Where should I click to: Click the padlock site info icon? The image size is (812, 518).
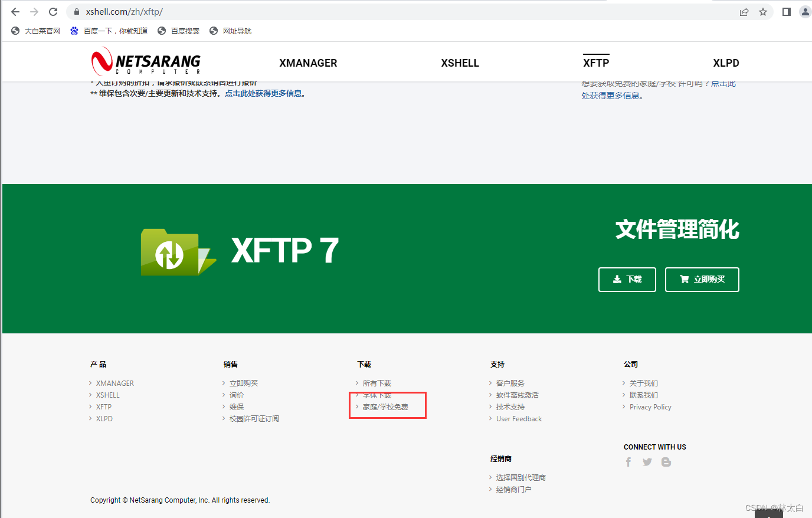click(x=77, y=12)
